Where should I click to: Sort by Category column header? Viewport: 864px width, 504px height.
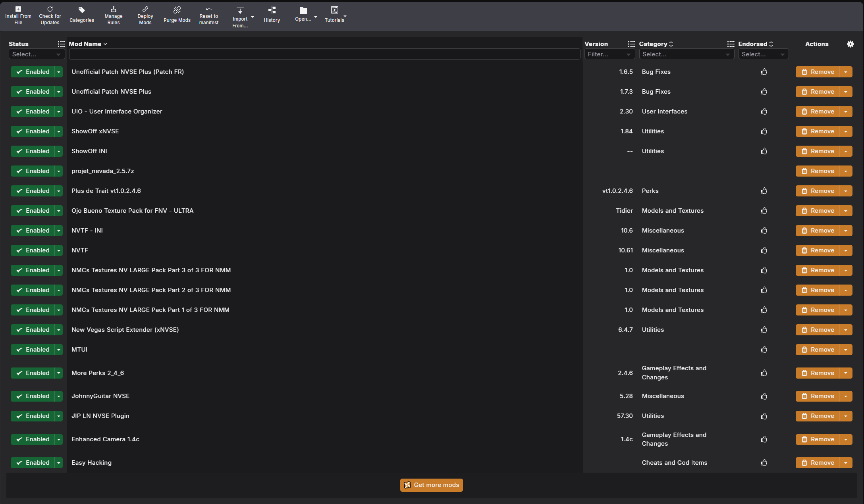coord(656,44)
